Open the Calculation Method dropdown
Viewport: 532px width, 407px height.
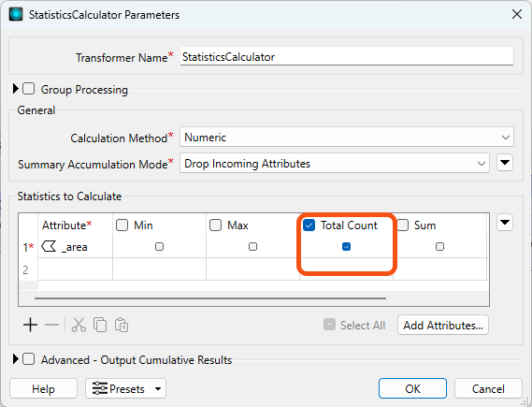pos(347,138)
